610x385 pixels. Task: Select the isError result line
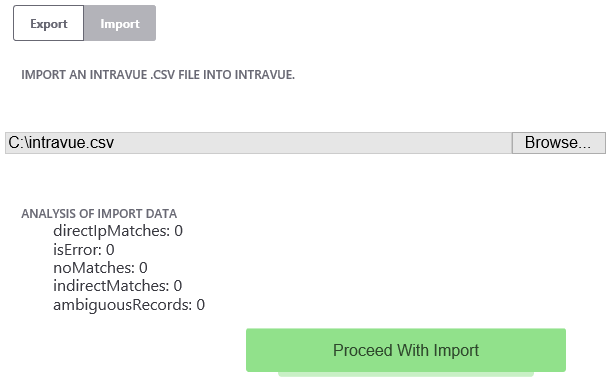click(84, 250)
